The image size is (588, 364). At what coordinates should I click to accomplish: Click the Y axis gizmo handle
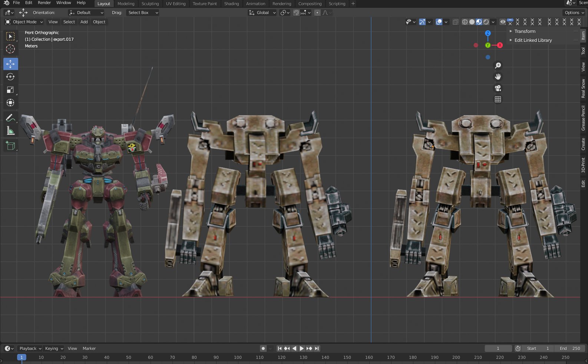[x=488, y=45]
